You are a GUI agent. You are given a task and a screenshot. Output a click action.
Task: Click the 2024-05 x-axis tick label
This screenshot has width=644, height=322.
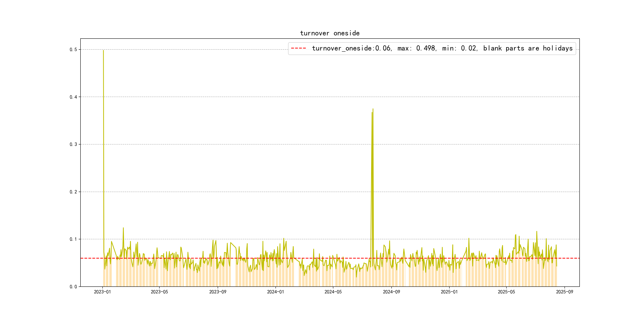click(333, 292)
